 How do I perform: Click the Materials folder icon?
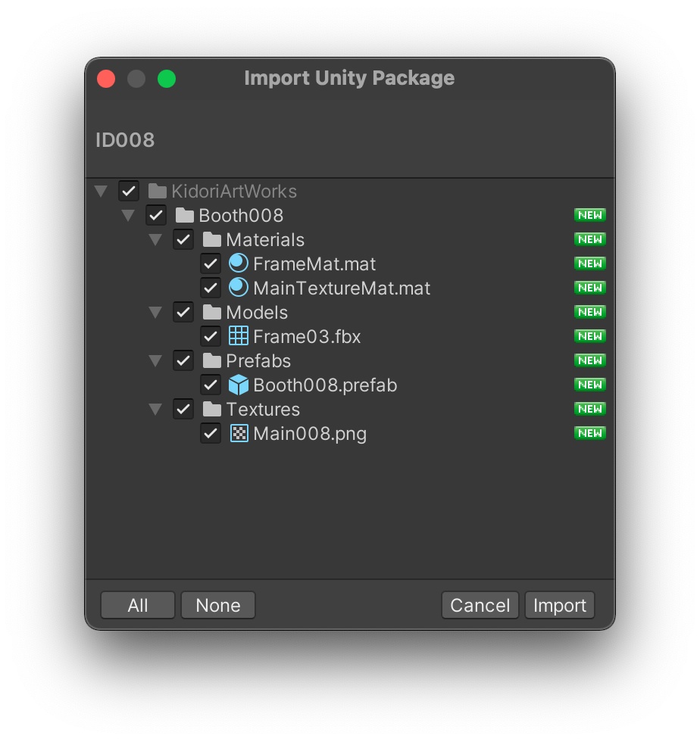pos(212,240)
